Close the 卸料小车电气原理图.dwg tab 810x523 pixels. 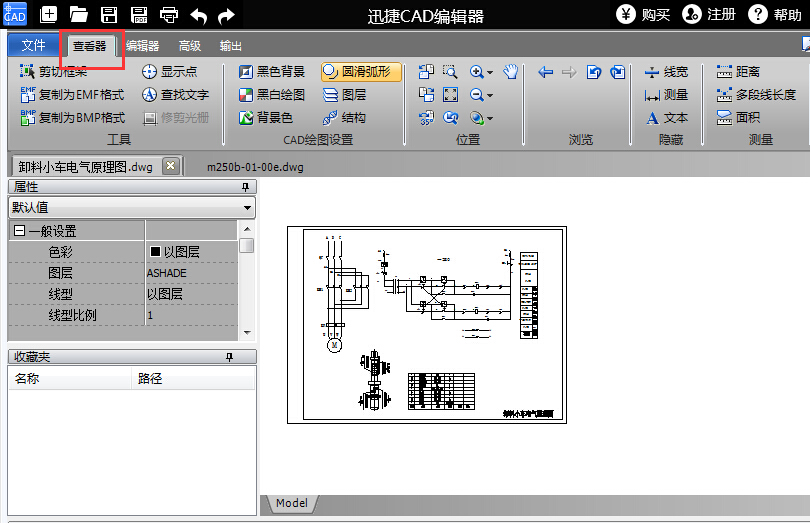tap(170, 166)
